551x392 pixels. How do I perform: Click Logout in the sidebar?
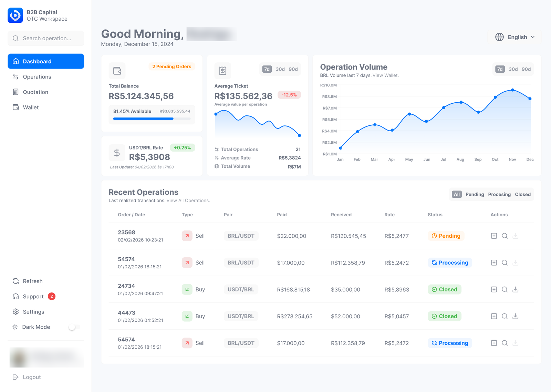tap(27, 377)
